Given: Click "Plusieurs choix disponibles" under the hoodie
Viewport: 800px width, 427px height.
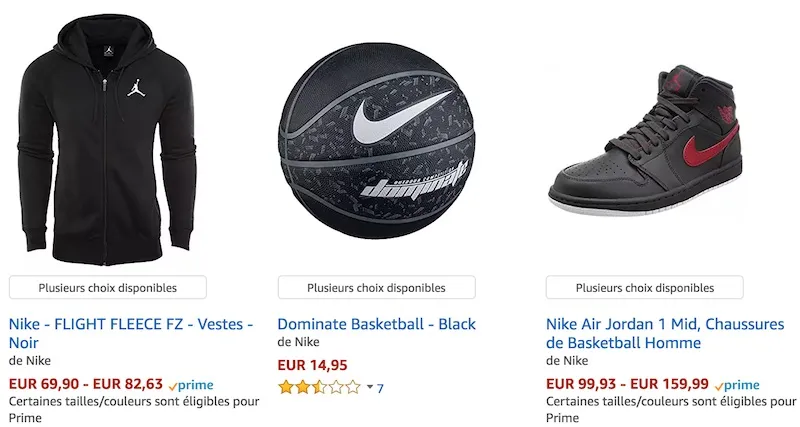Looking at the screenshot, I should click(108, 288).
